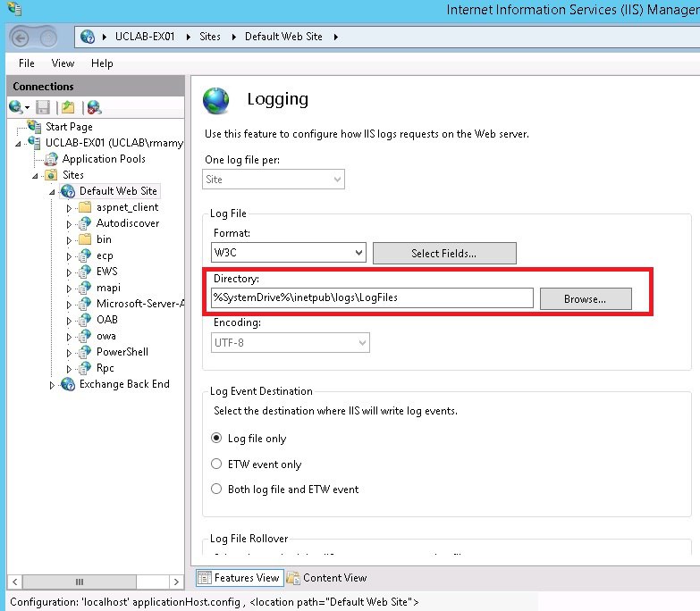Click the Forward navigation arrow button
This screenshot has width=700, height=611.
pos(48,38)
